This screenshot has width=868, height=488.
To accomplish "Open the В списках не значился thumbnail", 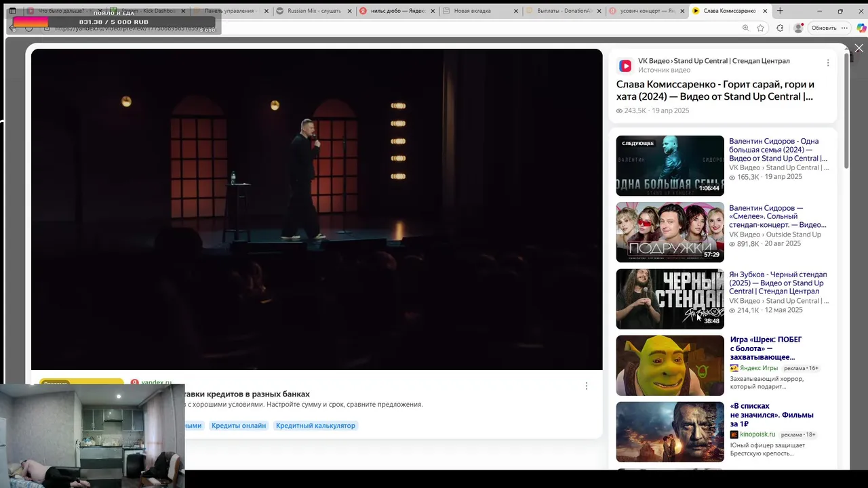I will point(670,432).
